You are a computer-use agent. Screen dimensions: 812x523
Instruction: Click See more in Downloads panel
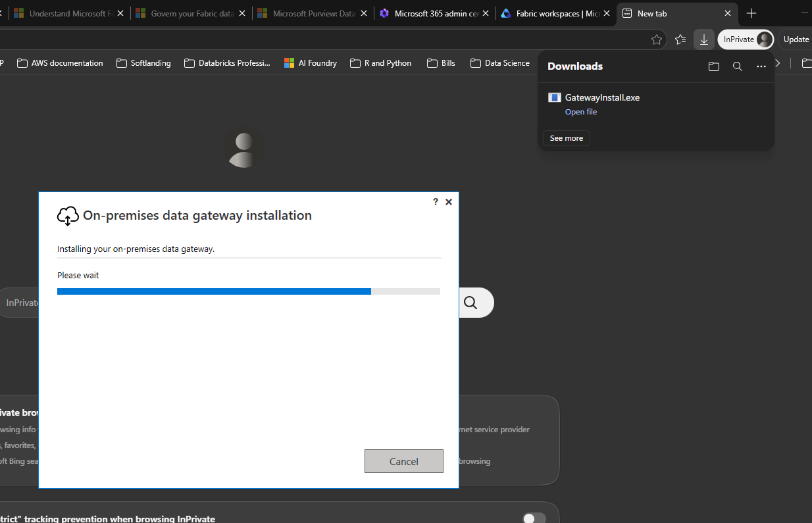pos(566,138)
